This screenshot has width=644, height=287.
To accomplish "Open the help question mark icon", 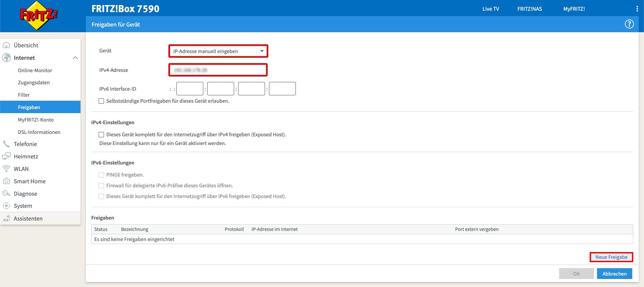I will tap(629, 24).
